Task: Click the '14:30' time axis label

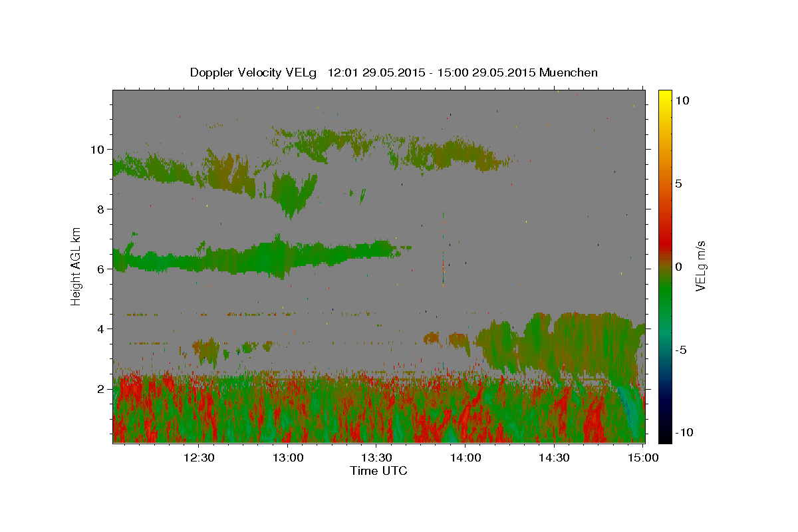Action: click(553, 458)
